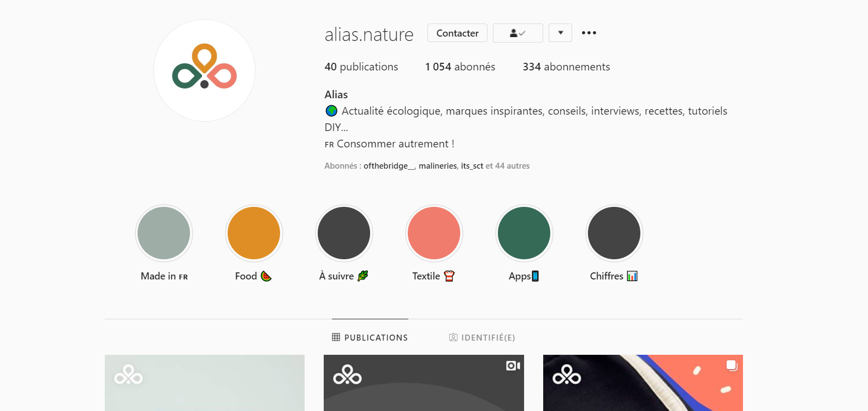The height and width of the screenshot is (411, 868).
Task: Click the À suivre highlight label
Action: click(344, 276)
